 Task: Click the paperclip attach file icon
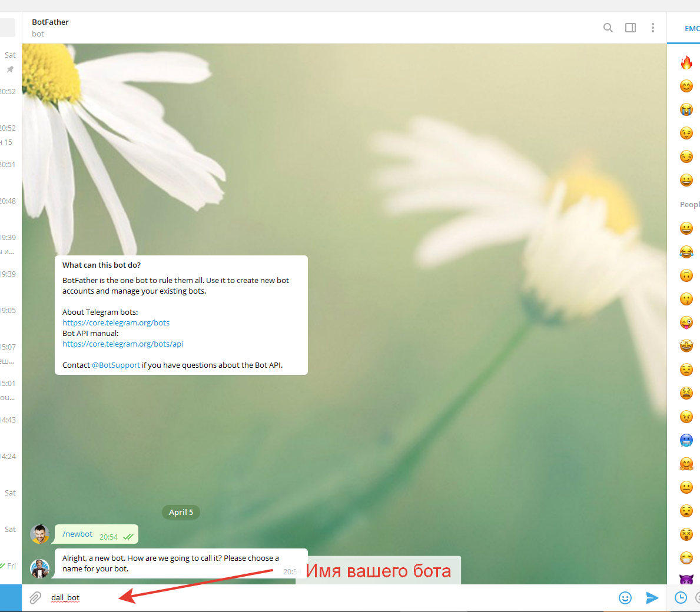click(35, 598)
